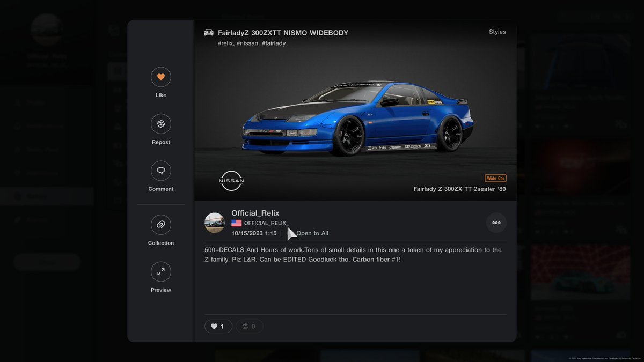
Task: Click the likes count pill showing 1
Action: click(218, 326)
